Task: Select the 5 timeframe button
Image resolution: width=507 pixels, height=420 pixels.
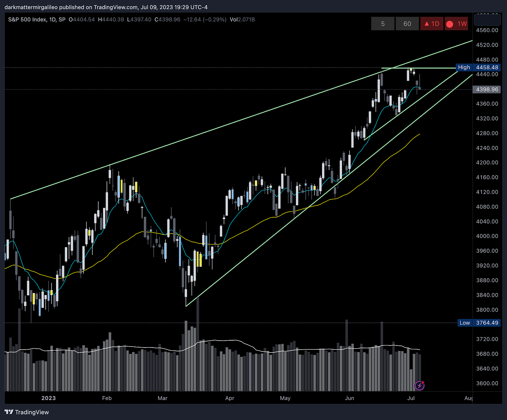Action: coord(383,24)
